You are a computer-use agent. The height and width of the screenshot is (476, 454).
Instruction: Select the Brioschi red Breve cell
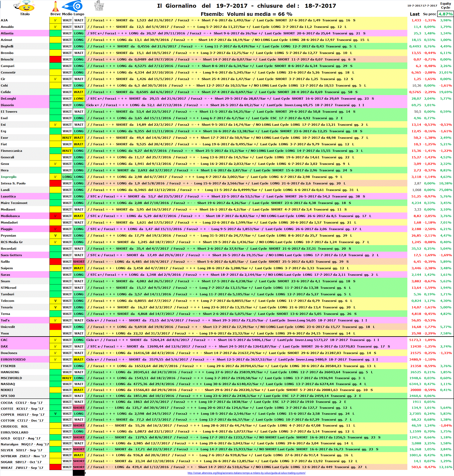point(55,59)
